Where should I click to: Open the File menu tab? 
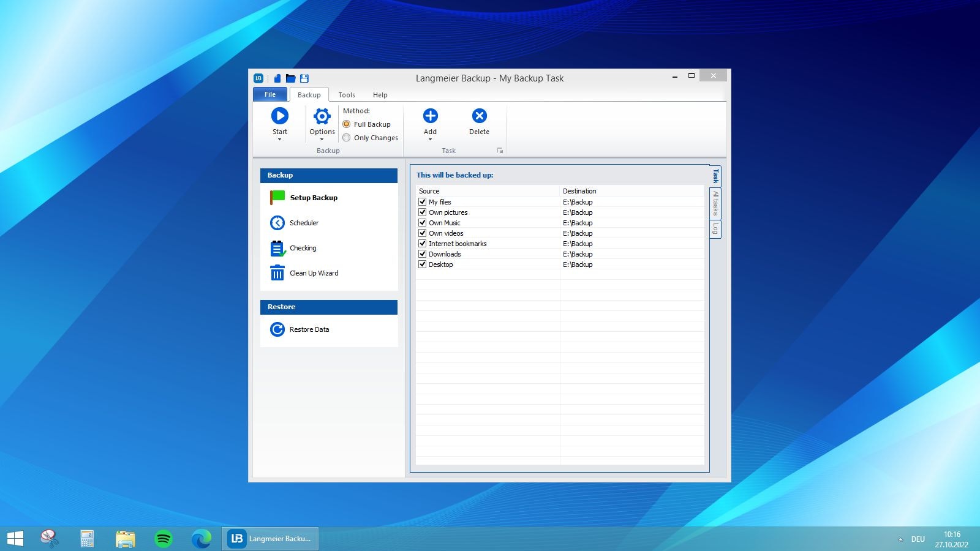click(270, 94)
